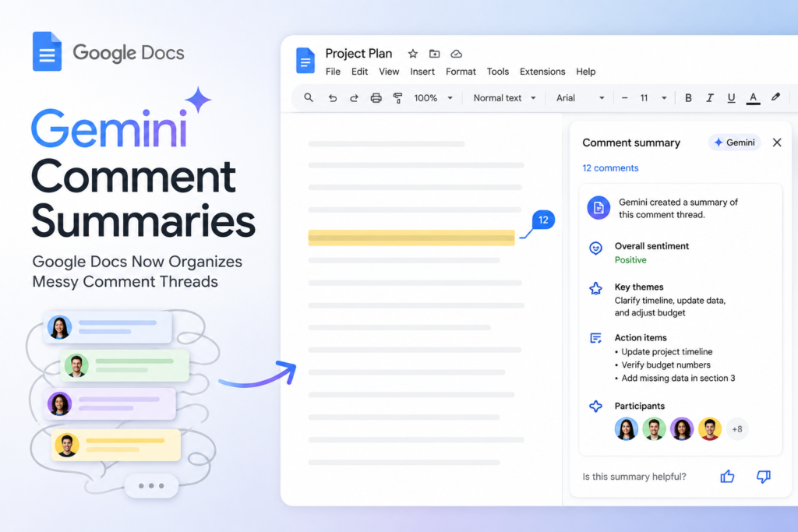Open the View menu
798x532 pixels.
389,72
